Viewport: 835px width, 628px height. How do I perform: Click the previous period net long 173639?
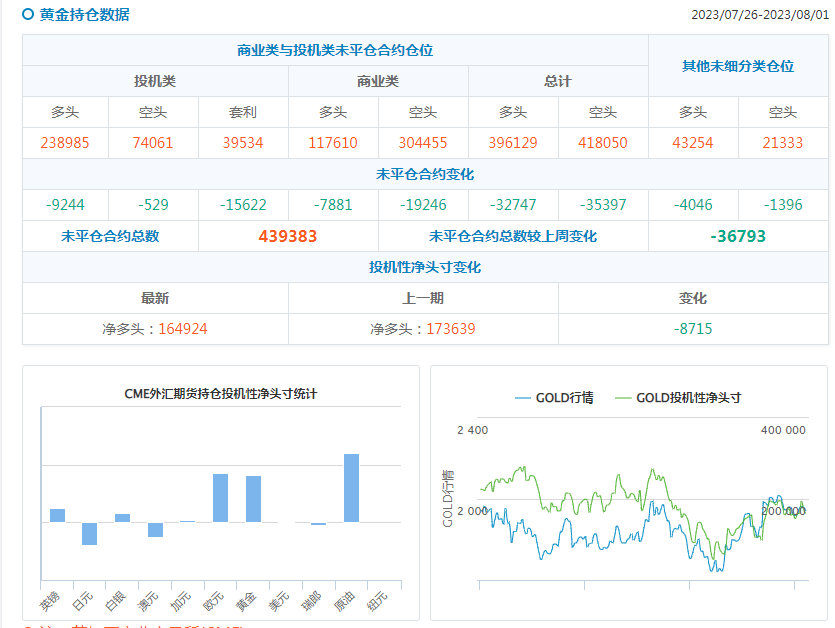[450, 328]
